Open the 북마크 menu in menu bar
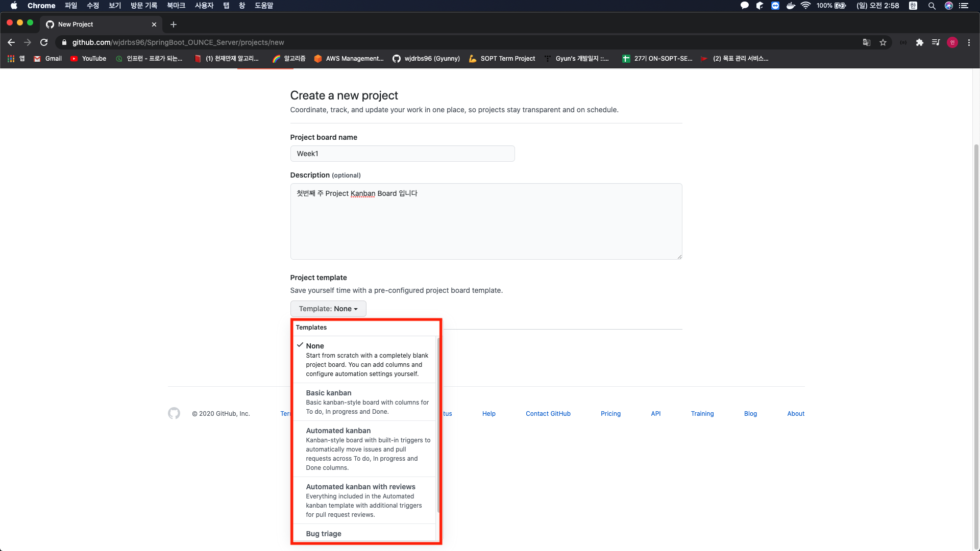This screenshot has height=551, width=980. pyautogui.click(x=176, y=6)
